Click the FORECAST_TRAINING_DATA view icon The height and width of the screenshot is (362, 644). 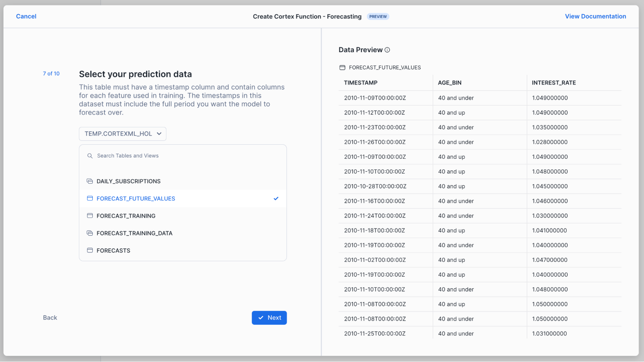coord(90,233)
